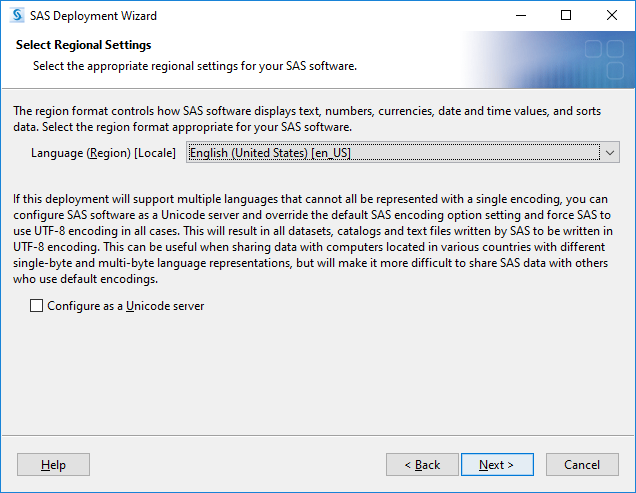The width and height of the screenshot is (636, 493).
Task: Click the SAS Deployment Wizard title bar text
Action: click(93, 16)
